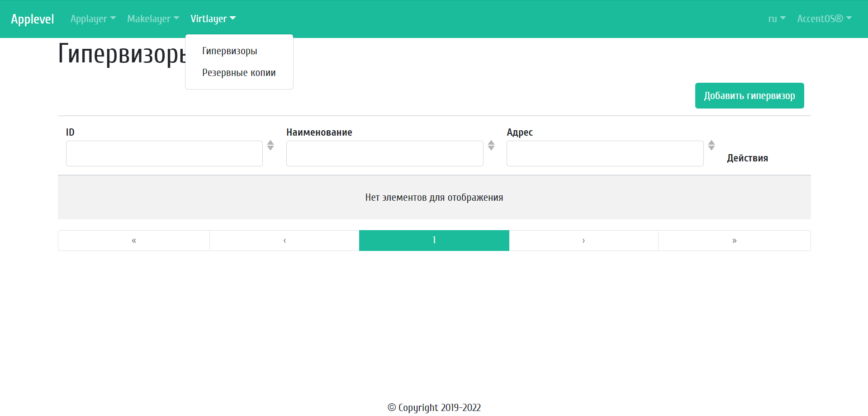This screenshot has width=868, height=416.
Task: Collapse the Virtlayer dropdown menu
Action: click(213, 19)
